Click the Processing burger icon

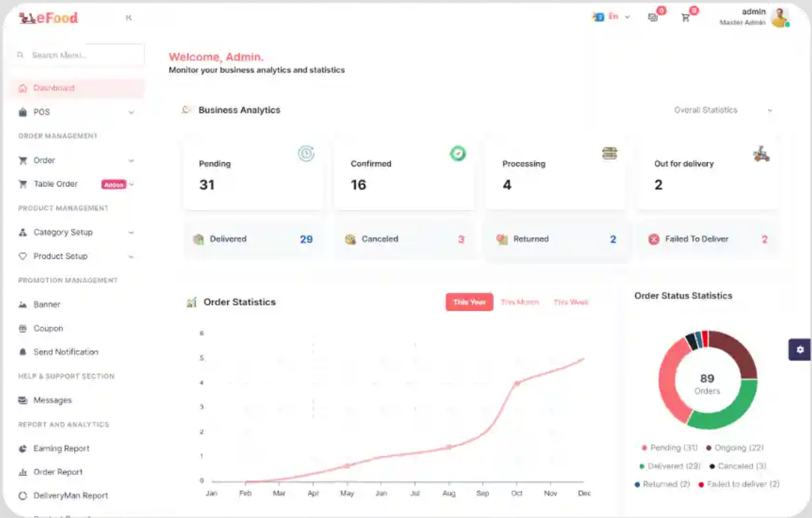tap(609, 153)
